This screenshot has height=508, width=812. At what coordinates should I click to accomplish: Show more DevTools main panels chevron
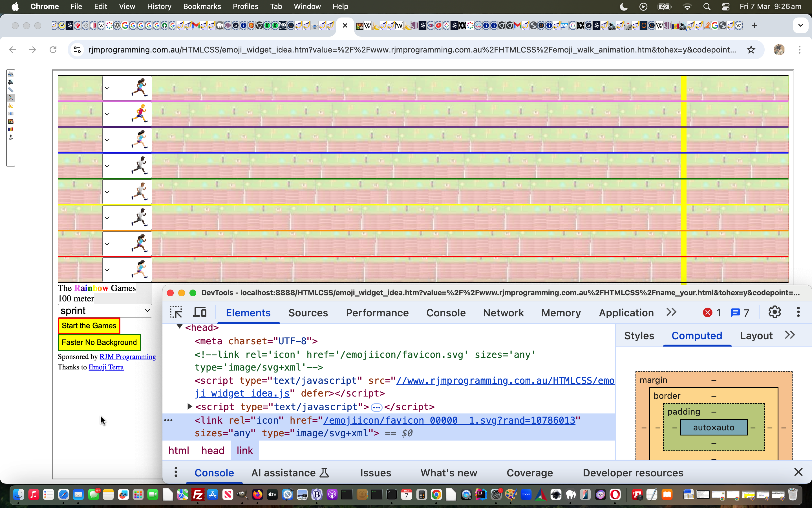tap(671, 312)
